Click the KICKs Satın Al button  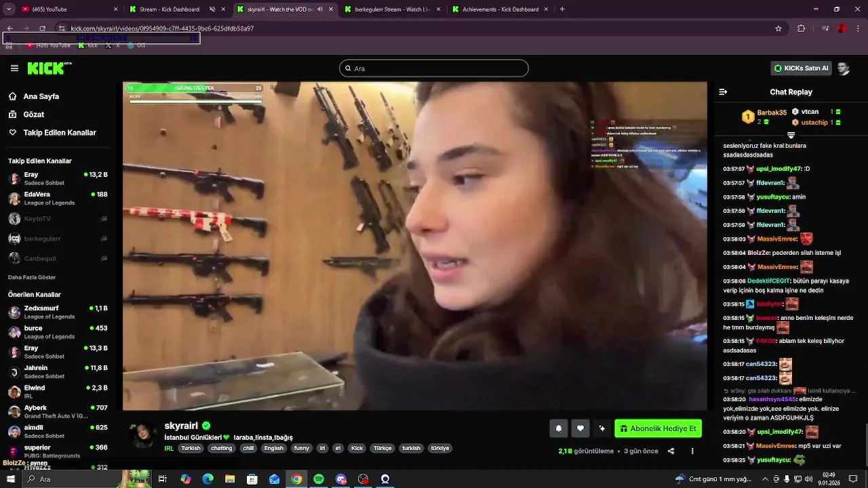click(801, 68)
